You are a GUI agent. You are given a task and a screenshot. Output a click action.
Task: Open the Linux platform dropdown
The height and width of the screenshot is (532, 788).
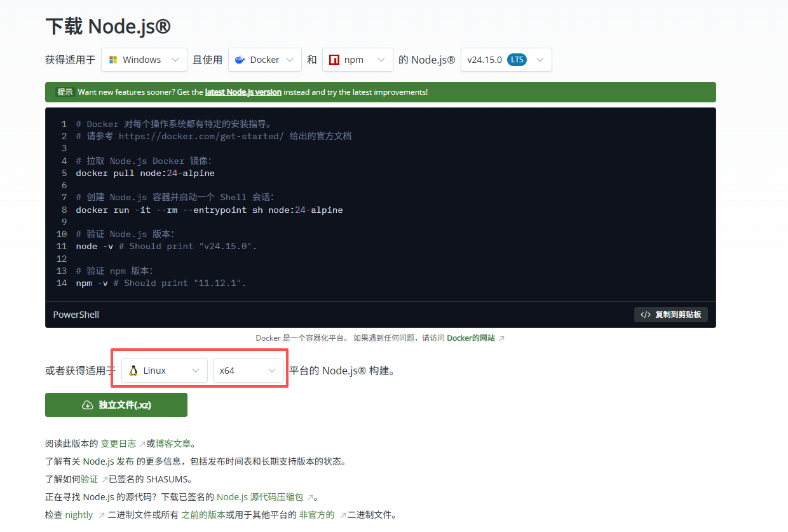coord(165,371)
